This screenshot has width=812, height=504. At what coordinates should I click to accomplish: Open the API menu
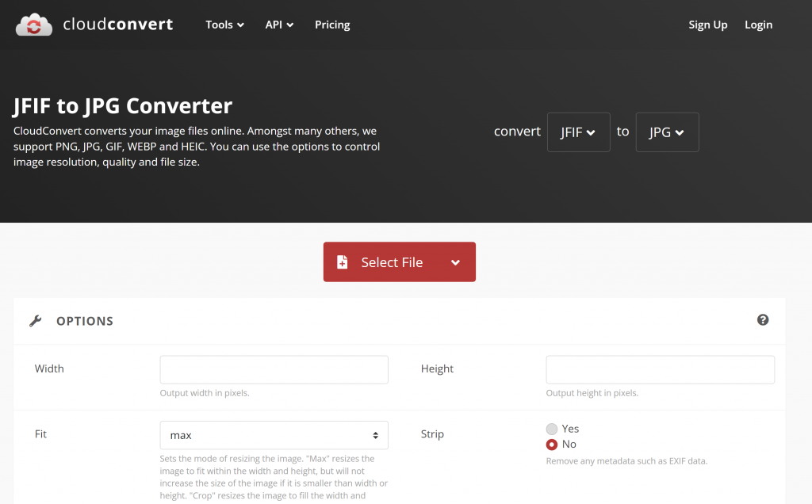279,25
